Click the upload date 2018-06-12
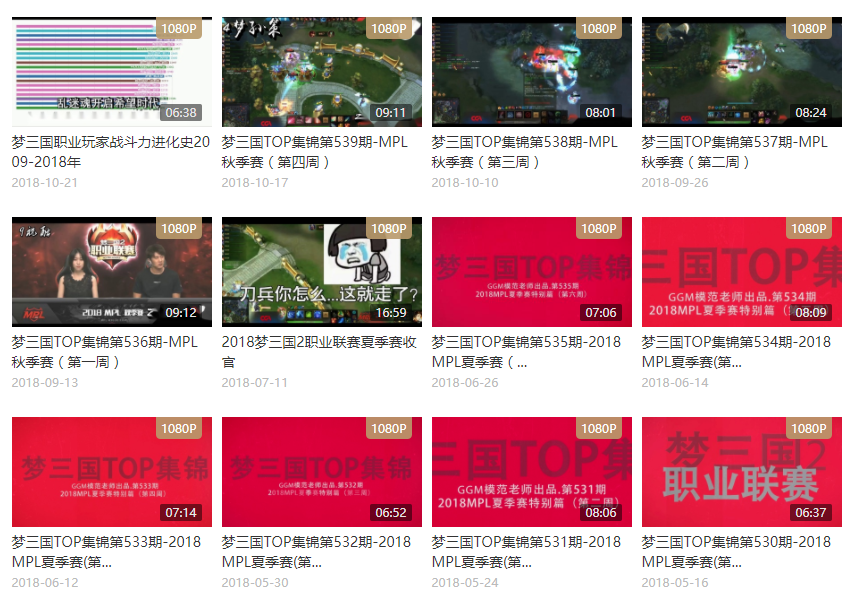Image resolution: width=848 pixels, height=602 pixels. point(45,583)
